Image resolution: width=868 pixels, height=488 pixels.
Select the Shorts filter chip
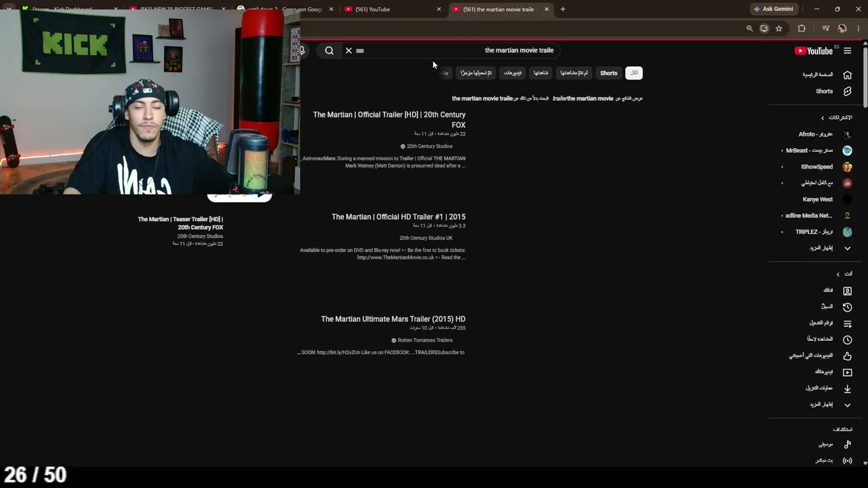coord(608,73)
